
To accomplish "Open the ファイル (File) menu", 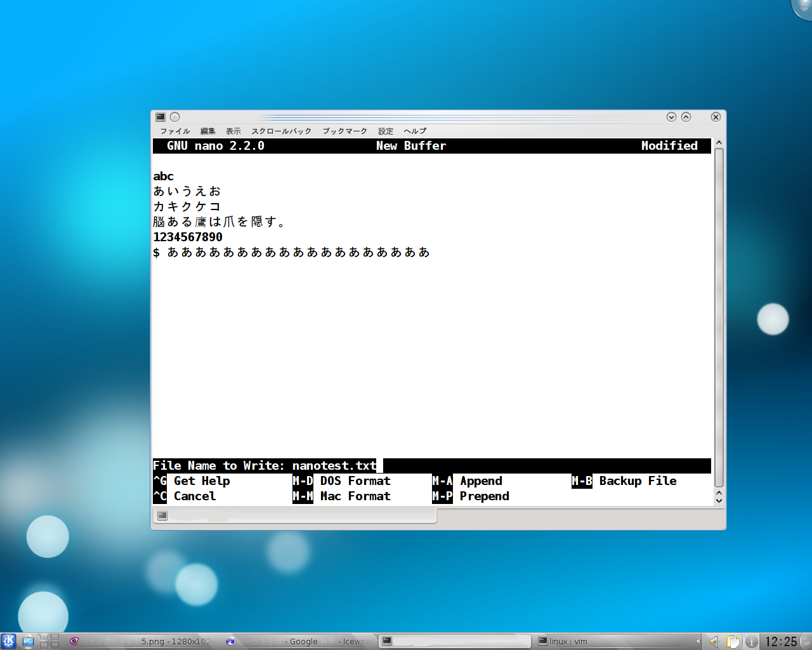I will 174,131.
